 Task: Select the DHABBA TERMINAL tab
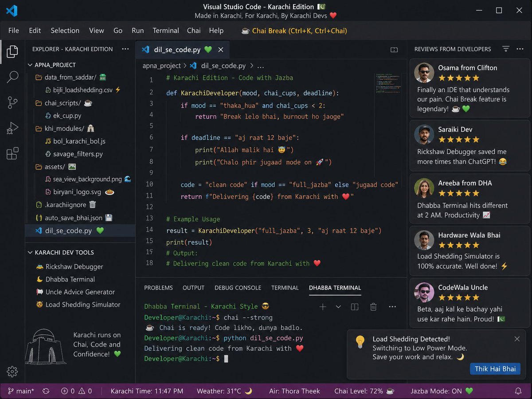click(335, 288)
